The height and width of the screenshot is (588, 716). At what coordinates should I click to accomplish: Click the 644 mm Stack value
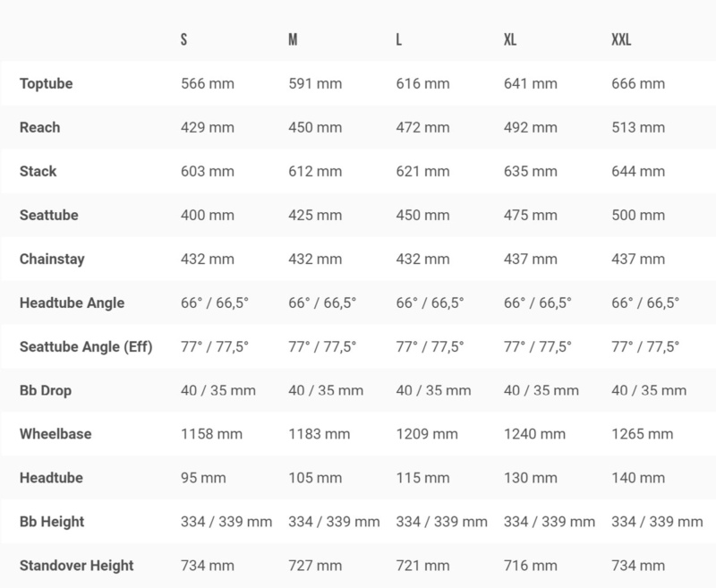point(637,172)
